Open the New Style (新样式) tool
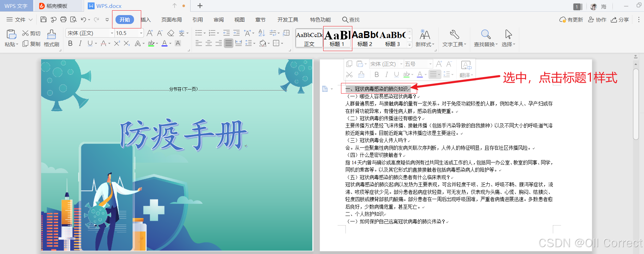This screenshot has height=254, width=644. 425,38
